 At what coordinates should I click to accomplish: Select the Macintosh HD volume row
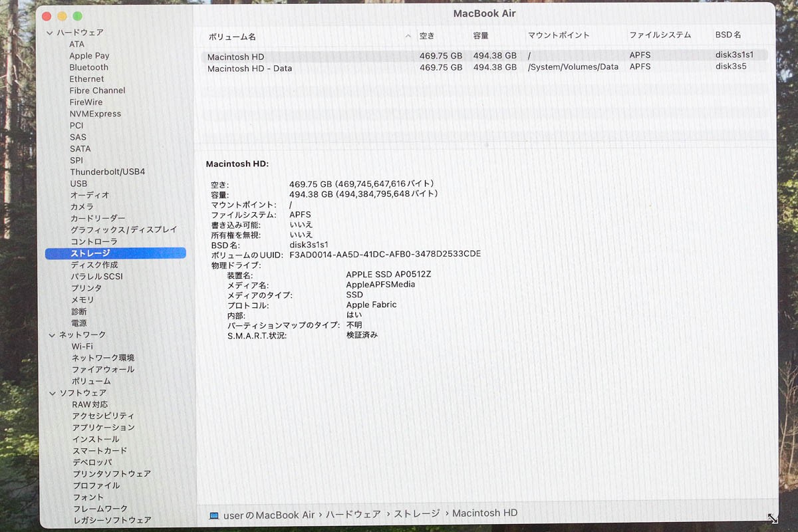483,56
